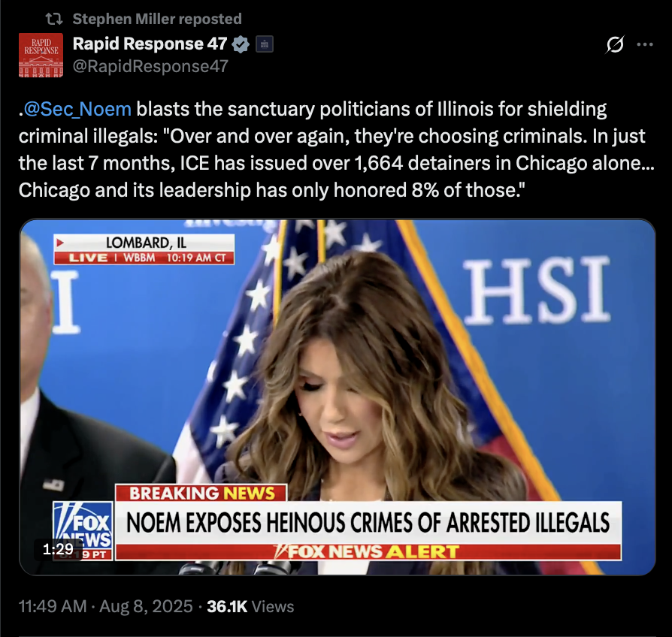Open the @RapidResponse47 handle
The height and width of the screenshot is (637, 672).
pyautogui.click(x=150, y=66)
